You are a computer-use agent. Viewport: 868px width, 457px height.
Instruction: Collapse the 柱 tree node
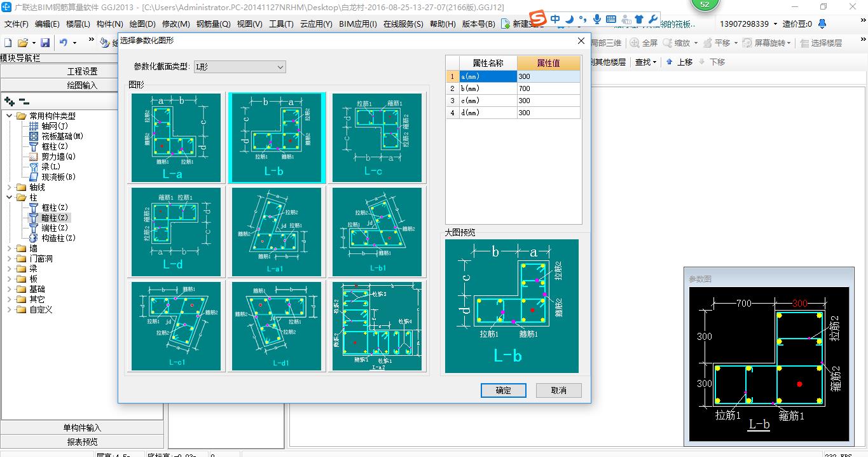coord(9,197)
